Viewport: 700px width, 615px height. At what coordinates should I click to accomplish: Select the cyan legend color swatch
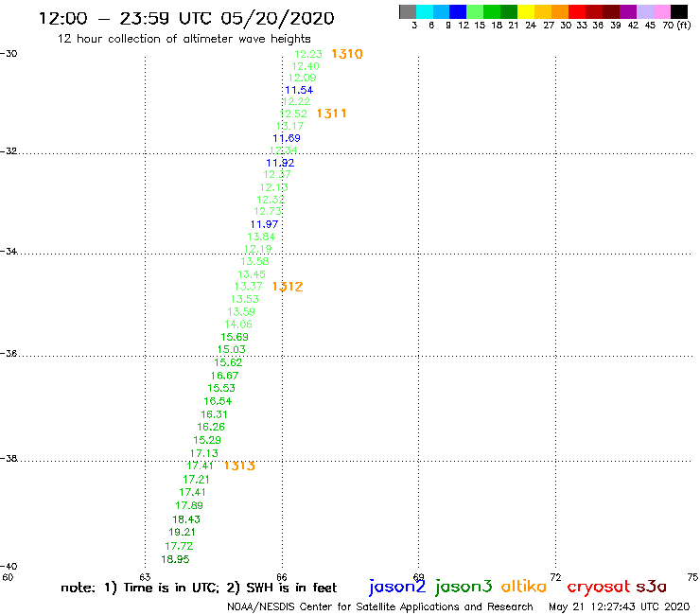pyautogui.click(x=425, y=11)
